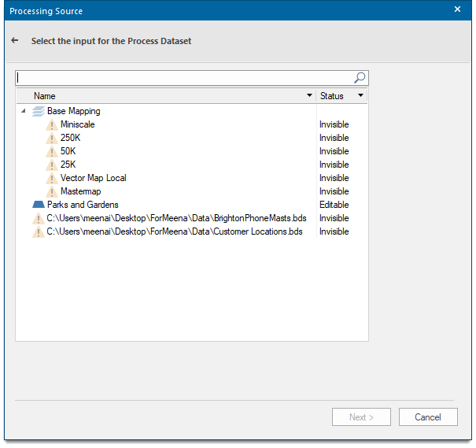Viewport: 476px width, 448px height.
Task: Click the Invisible status for Mastermap
Action: (x=334, y=191)
